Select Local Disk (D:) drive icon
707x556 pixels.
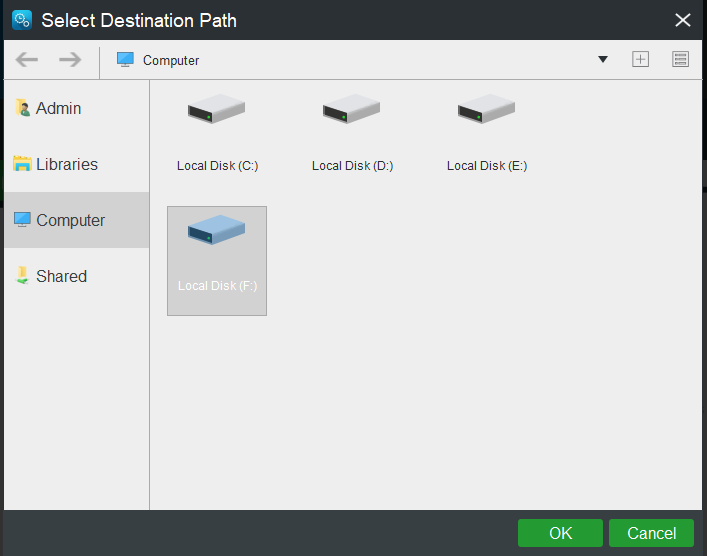pyautogui.click(x=351, y=108)
